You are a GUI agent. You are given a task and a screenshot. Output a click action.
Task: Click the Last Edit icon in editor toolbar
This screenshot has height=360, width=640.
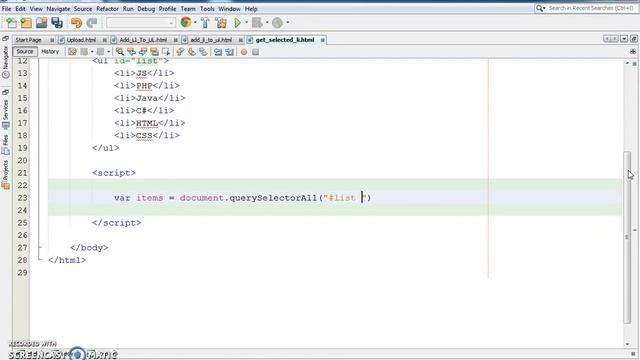pos(72,52)
